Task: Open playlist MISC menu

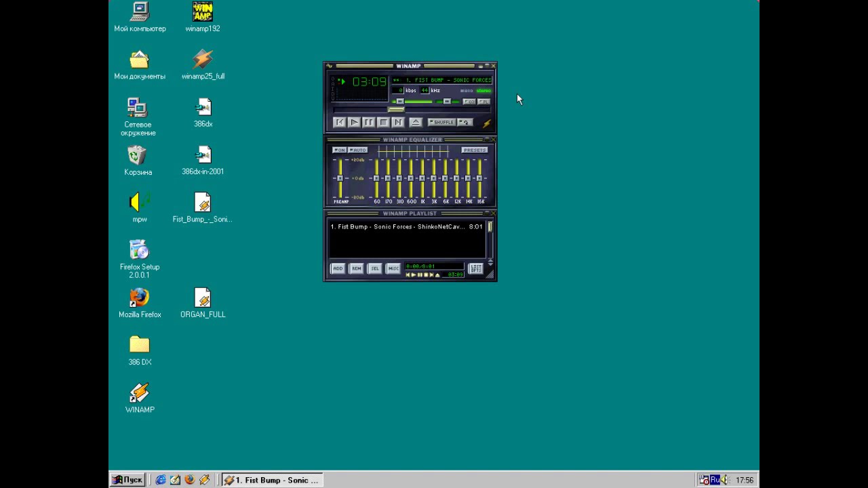Action: click(x=393, y=268)
